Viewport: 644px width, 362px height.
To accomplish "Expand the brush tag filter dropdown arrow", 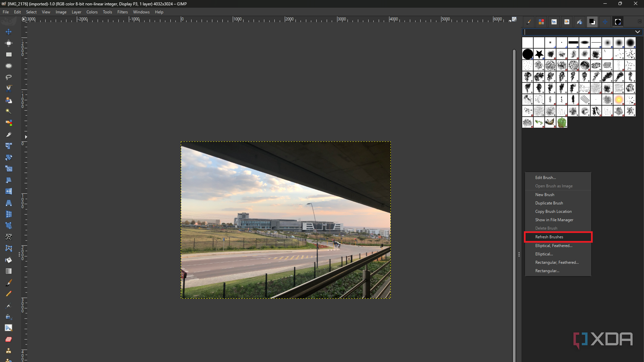I will click(x=637, y=32).
